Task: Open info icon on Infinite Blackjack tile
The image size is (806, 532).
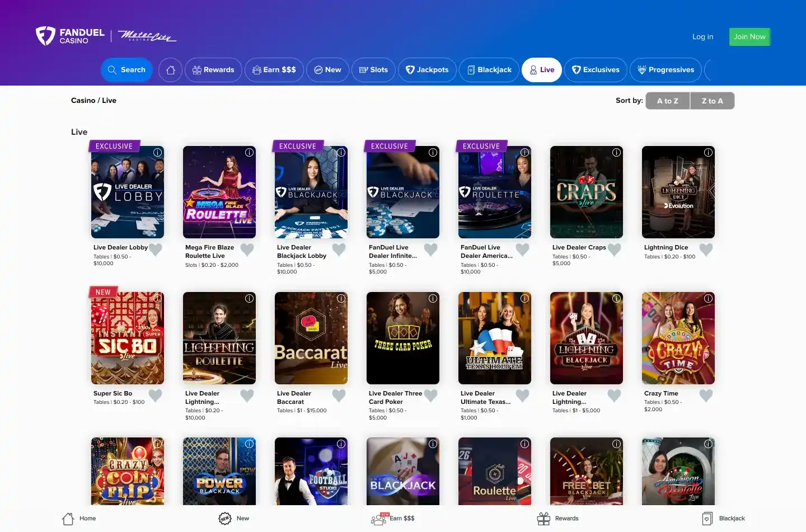Action: point(433,444)
